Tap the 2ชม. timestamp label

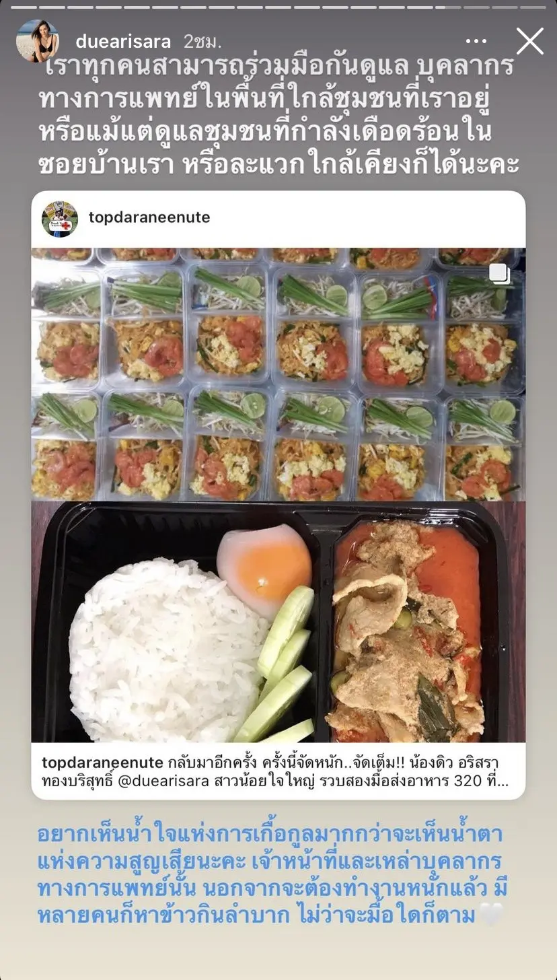point(202,42)
